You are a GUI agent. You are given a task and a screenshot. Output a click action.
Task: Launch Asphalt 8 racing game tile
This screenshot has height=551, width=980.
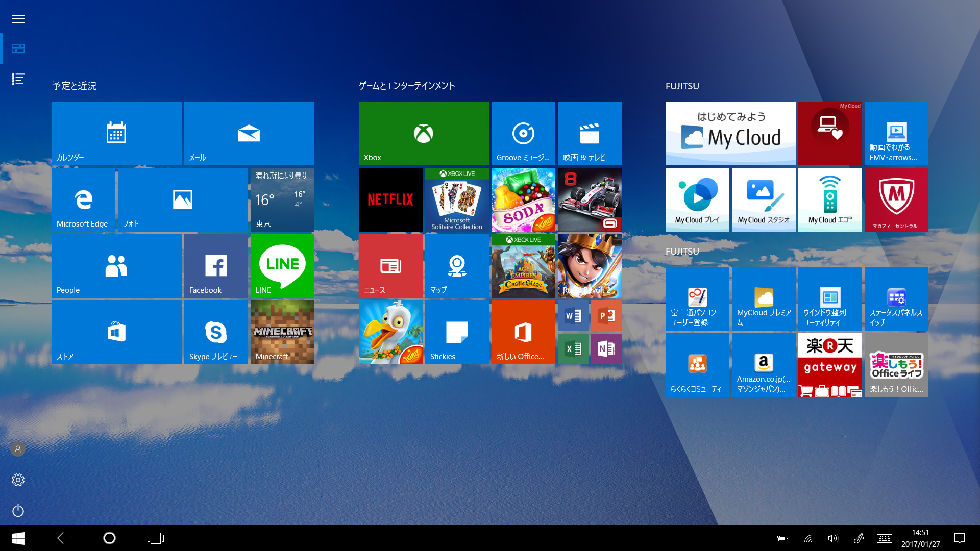coord(590,199)
